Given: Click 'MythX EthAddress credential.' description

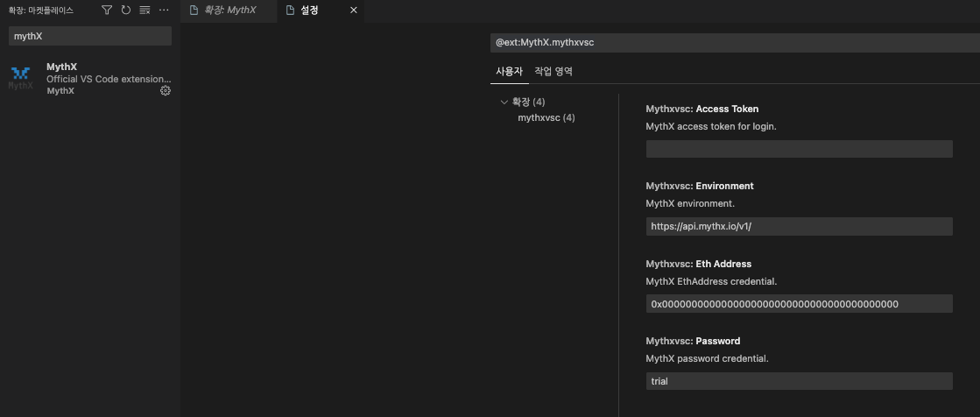Looking at the screenshot, I should click(x=711, y=281).
